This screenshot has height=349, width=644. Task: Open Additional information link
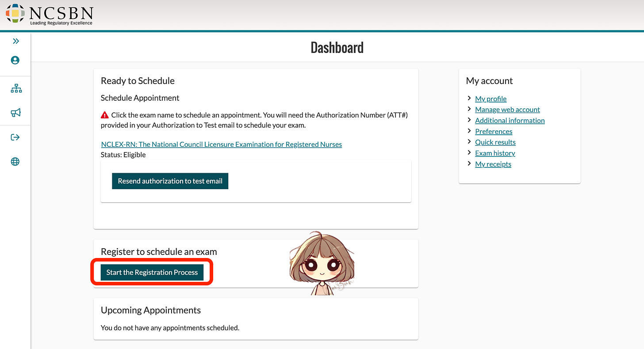coord(510,120)
